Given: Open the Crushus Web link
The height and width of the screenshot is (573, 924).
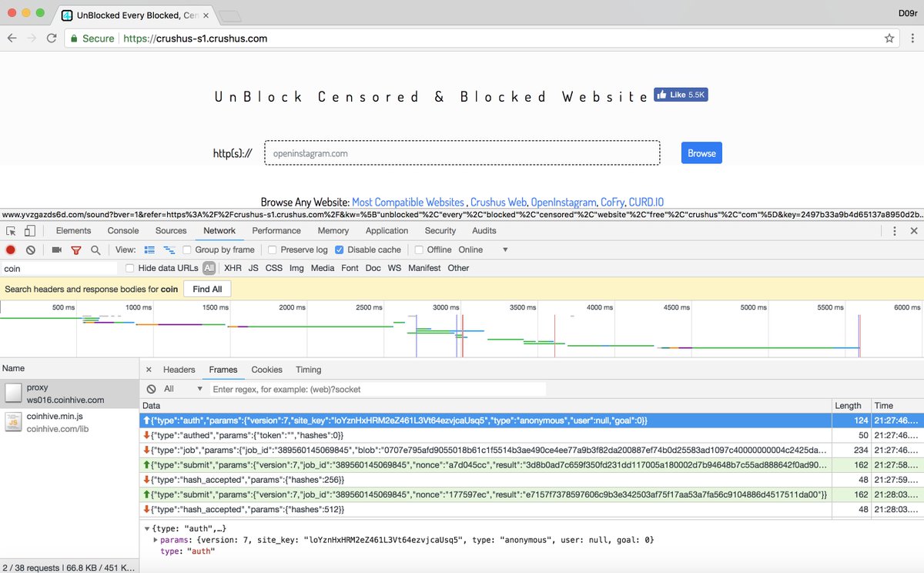Looking at the screenshot, I should point(498,202).
